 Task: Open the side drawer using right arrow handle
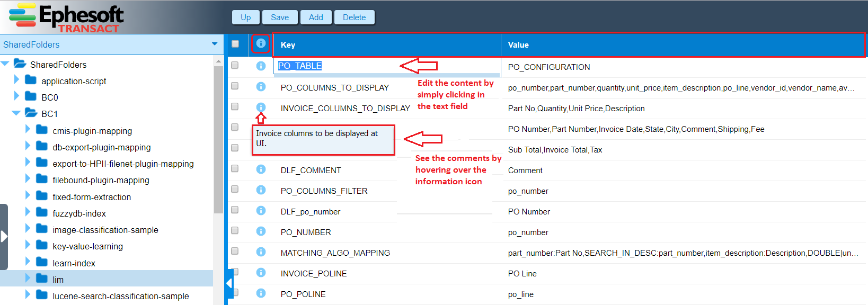pyautogui.click(x=4, y=237)
